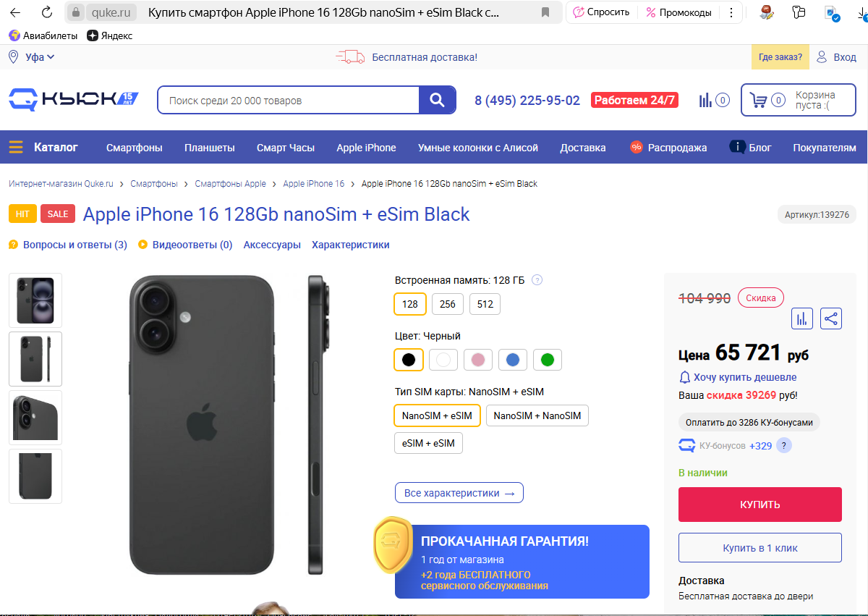Screen dimensions: 868x616
Task: Select the NanoSIM + NanoSIM card type
Action: 537,415
